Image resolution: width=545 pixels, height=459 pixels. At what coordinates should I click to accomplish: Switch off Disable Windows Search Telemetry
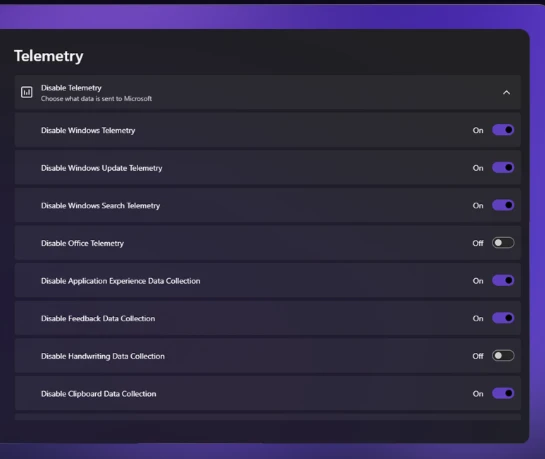(503, 205)
